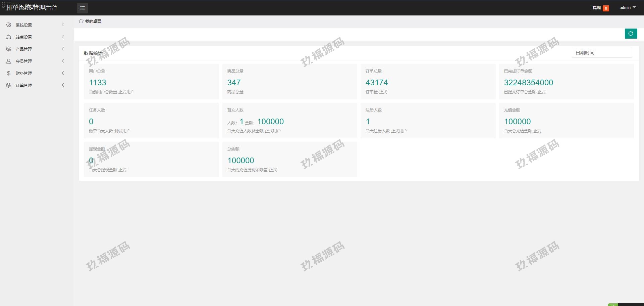Image resolution: width=644 pixels, height=306 pixels.
Task: Click the green refresh icon button
Action: pyautogui.click(x=631, y=34)
